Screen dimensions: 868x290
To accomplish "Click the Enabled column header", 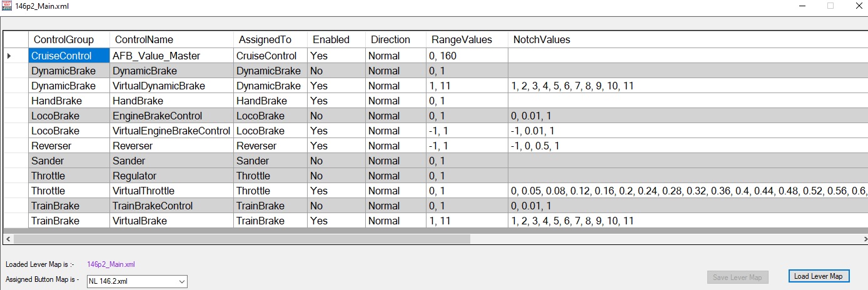I will click(331, 39).
